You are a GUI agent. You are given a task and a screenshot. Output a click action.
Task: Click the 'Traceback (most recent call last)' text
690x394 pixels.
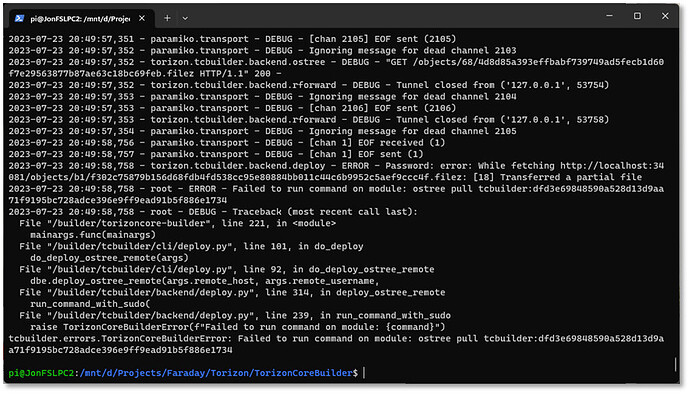click(x=325, y=212)
